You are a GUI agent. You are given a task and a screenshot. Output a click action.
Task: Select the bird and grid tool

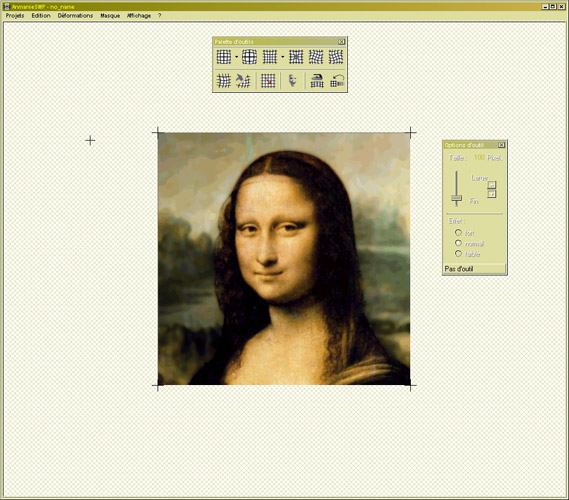(243, 81)
